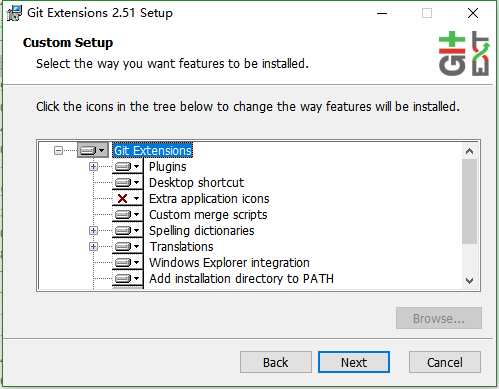Collapse the Git Extensions root tree node

[58, 151]
